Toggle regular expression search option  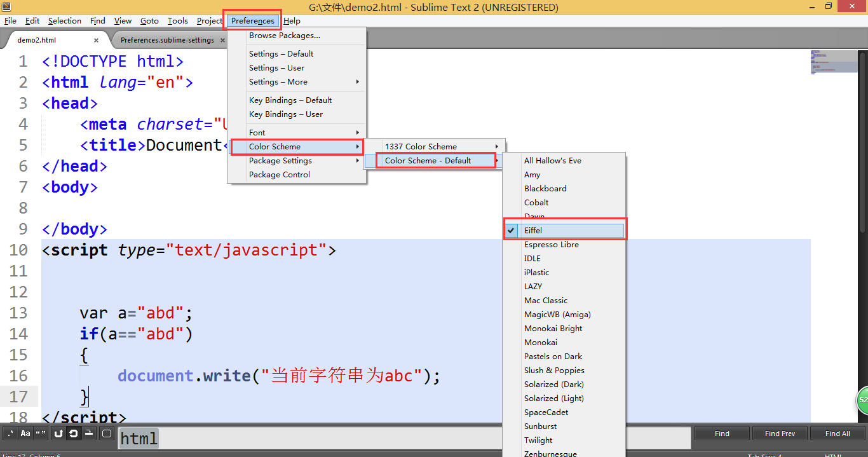[x=10, y=433]
